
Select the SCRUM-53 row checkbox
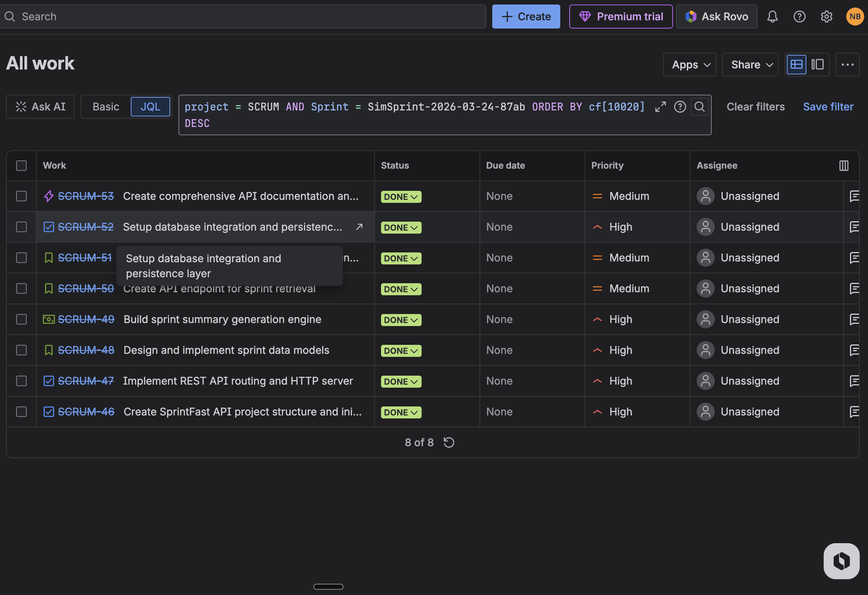tap(21, 196)
